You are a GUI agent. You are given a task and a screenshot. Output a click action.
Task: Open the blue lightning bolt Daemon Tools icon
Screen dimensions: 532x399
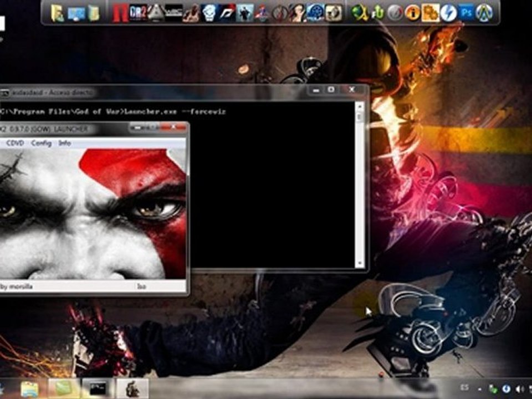tap(448, 13)
